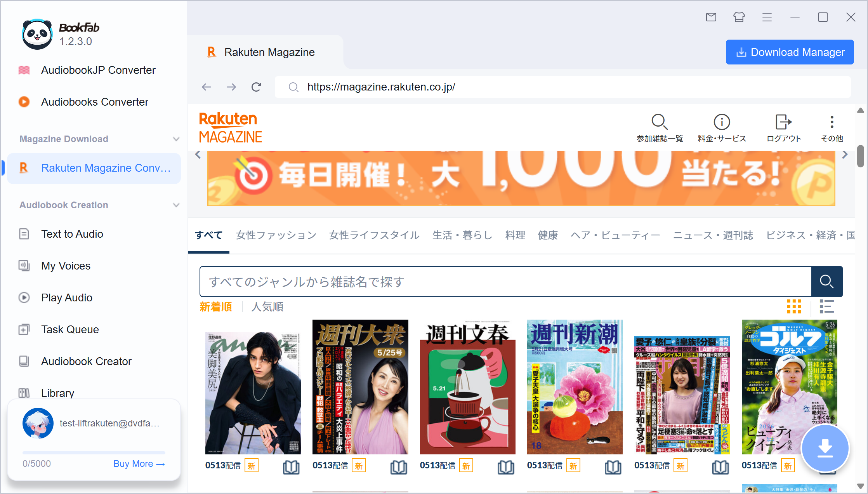The height and width of the screenshot is (494, 868).
Task: Open the ゴルフダイジェスト magazine cover
Action: pyautogui.click(x=790, y=387)
